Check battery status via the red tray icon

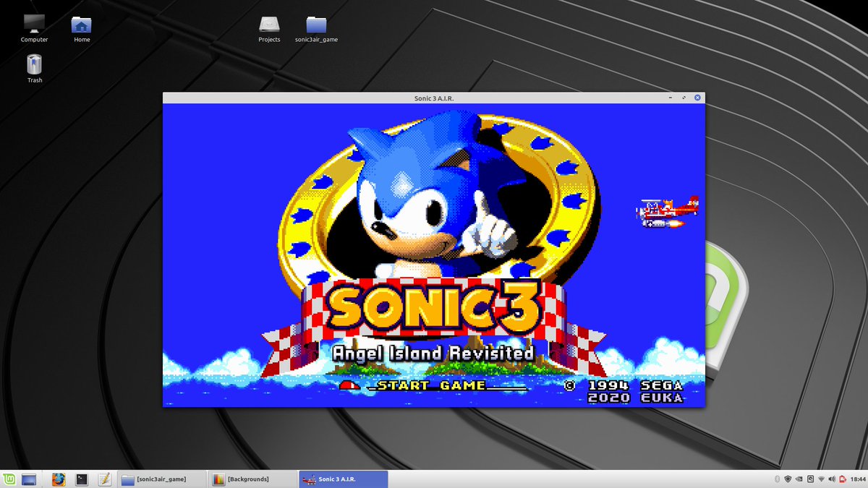(841, 479)
